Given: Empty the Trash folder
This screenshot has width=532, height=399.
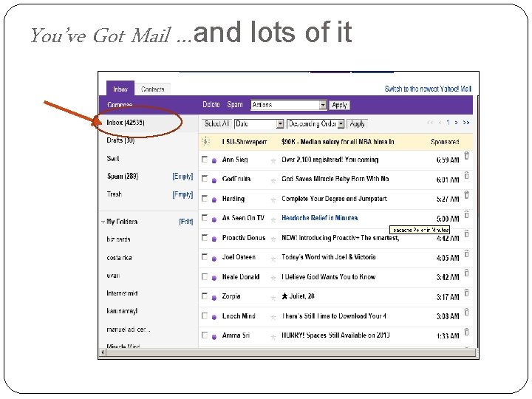Looking at the screenshot, I should (183, 194).
